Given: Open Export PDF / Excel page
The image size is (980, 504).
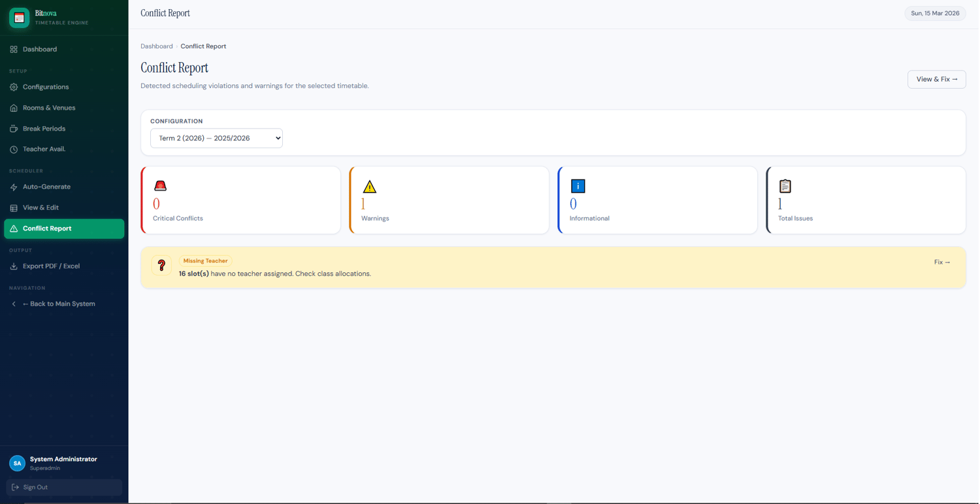Looking at the screenshot, I should (64, 266).
